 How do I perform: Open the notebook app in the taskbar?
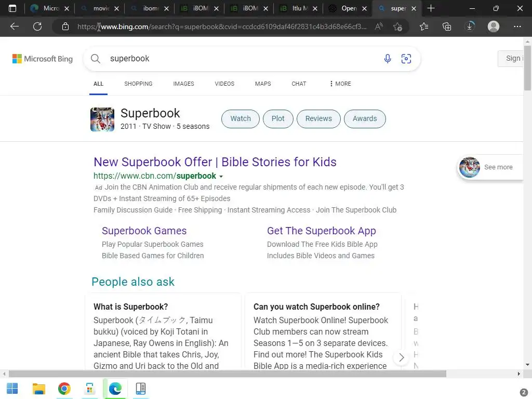point(140,389)
